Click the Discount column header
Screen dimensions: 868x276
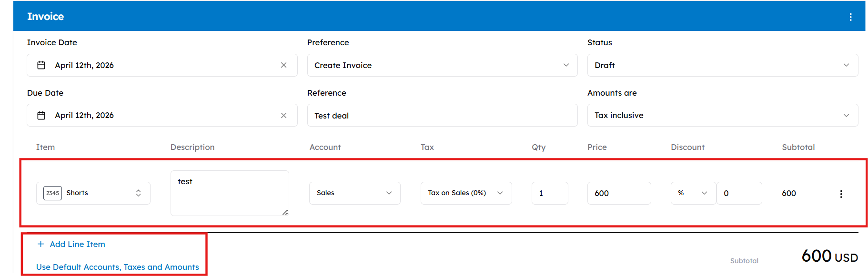pyautogui.click(x=687, y=147)
